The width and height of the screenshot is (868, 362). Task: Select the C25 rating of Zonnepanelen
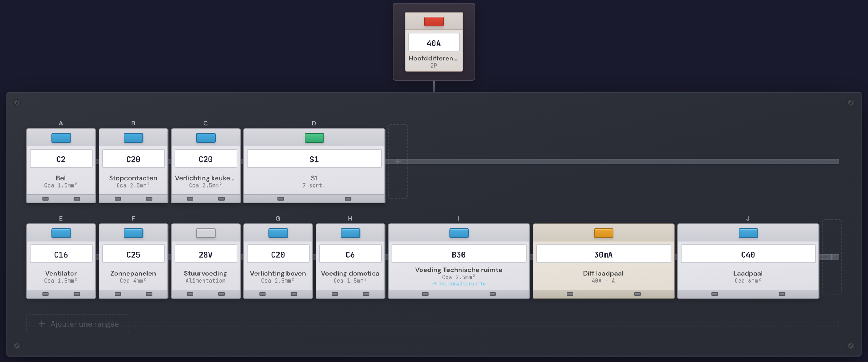coord(133,254)
